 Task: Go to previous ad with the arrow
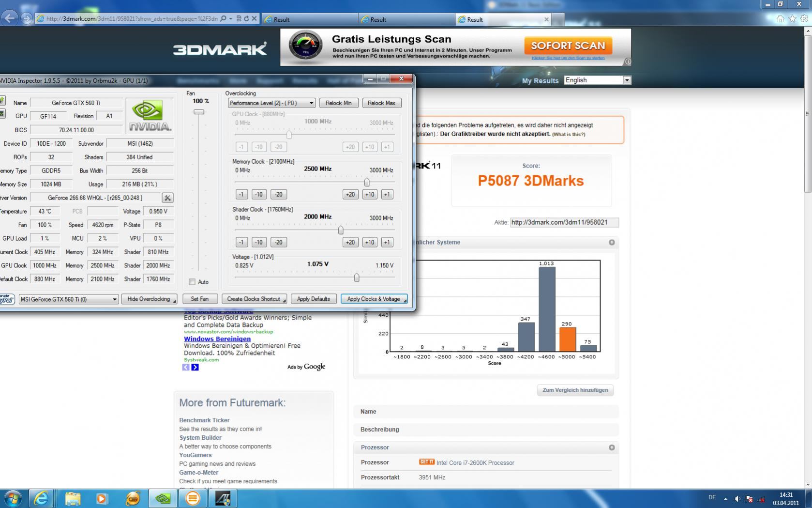pos(186,367)
